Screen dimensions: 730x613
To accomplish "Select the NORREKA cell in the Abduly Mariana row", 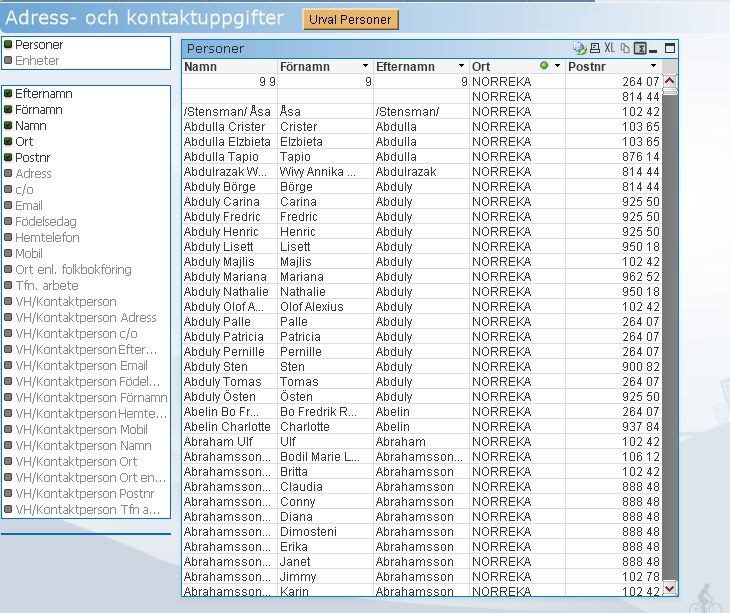I will pyautogui.click(x=517, y=276).
